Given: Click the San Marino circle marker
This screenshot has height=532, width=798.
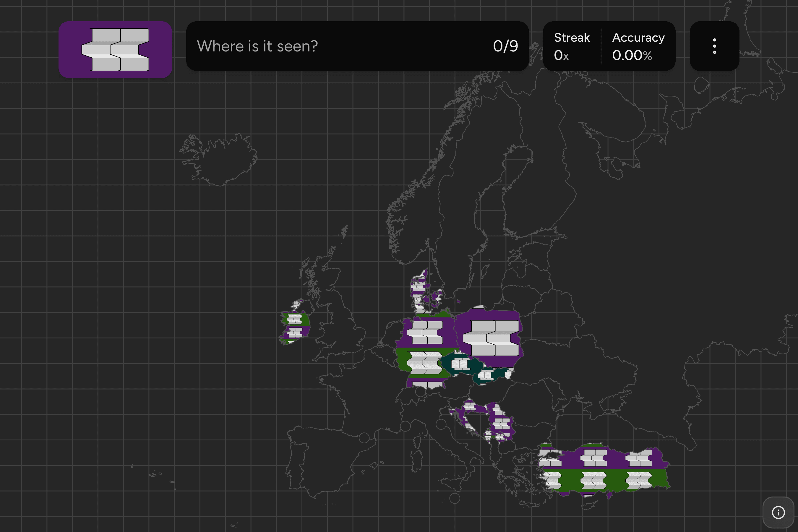Looking at the screenshot, I should pos(441,424).
